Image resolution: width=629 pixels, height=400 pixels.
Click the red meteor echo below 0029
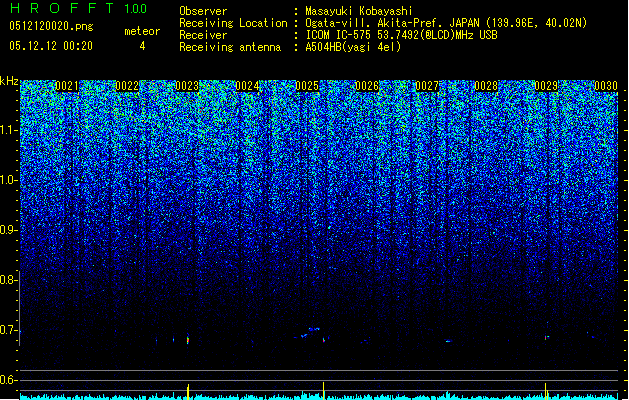click(546, 338)
